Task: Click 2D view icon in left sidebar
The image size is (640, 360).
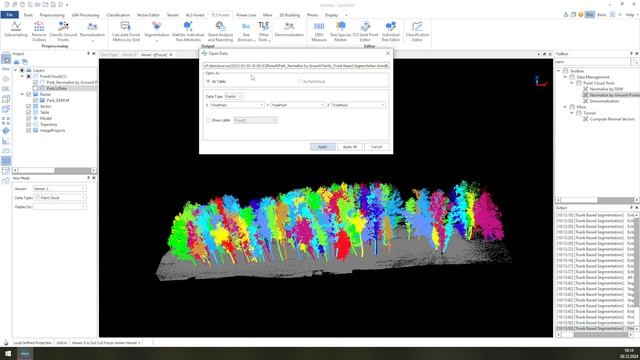Action: pos(6,151)
